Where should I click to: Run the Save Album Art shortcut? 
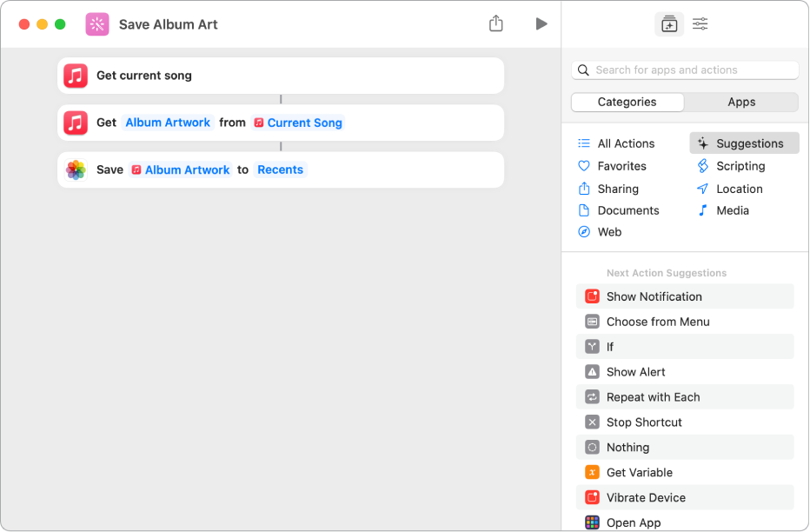coord(541,23)
